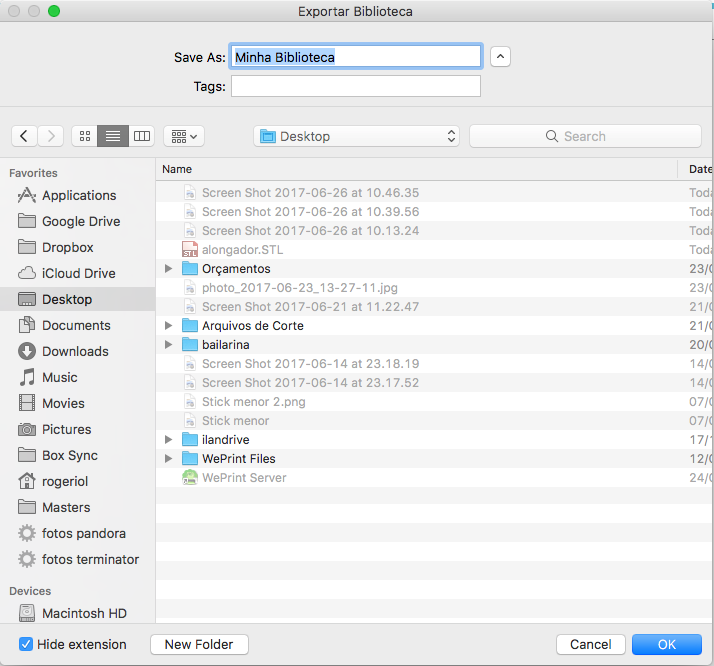
Task: Click in the Search field
Action: [585, 136]
